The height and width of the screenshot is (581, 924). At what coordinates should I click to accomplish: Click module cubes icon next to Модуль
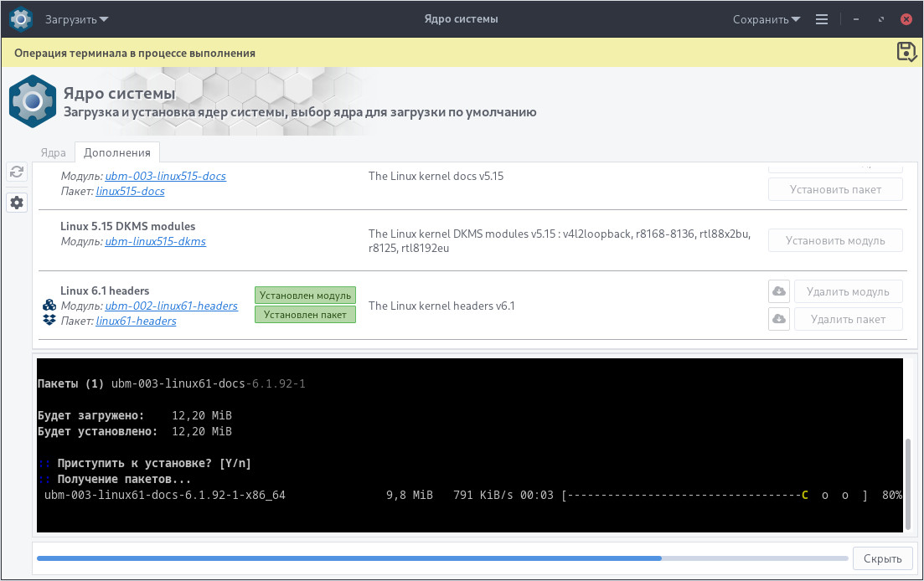pos(49,305)
